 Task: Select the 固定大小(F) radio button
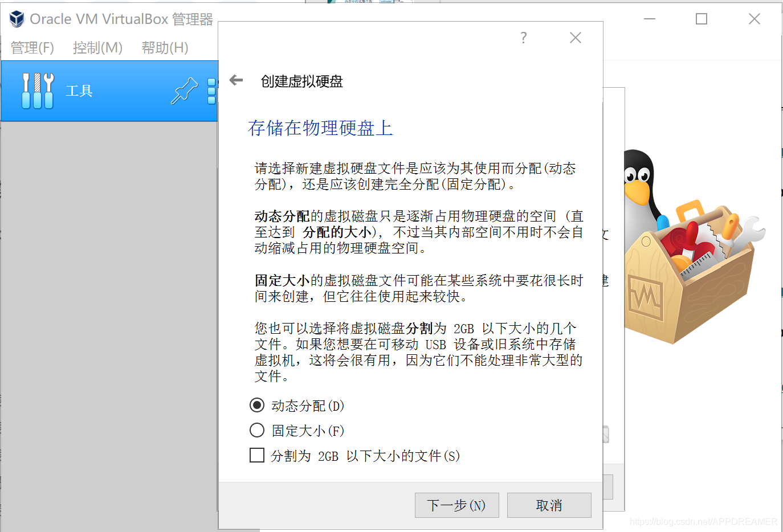coord(257,431)
